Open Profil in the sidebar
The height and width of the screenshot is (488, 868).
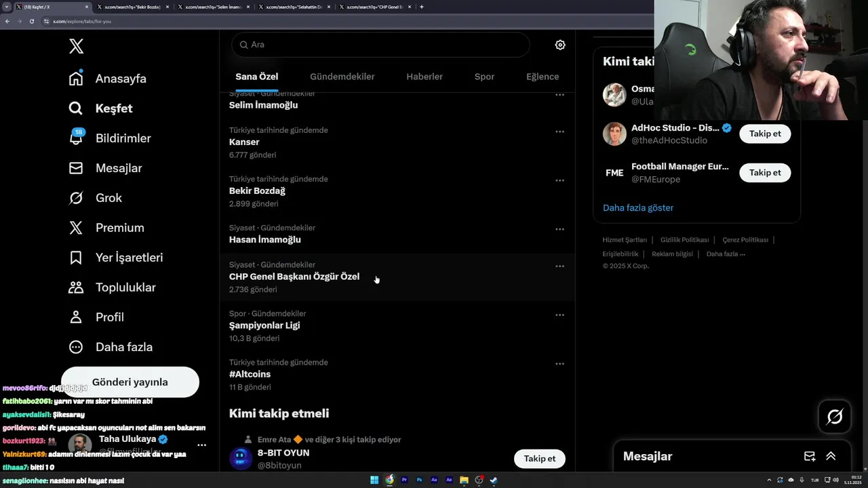tap(96, 317)
